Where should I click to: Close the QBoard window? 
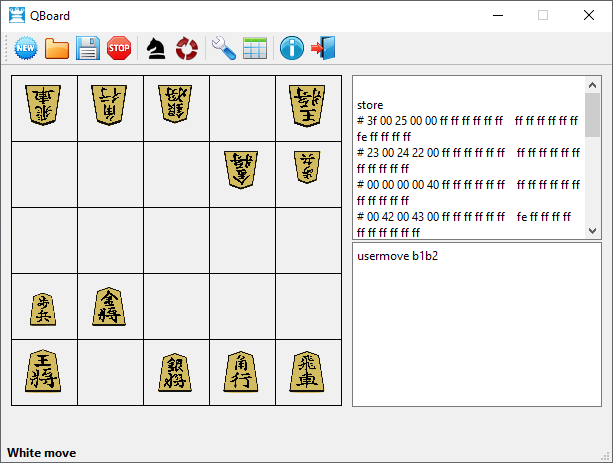coord(589,15)
